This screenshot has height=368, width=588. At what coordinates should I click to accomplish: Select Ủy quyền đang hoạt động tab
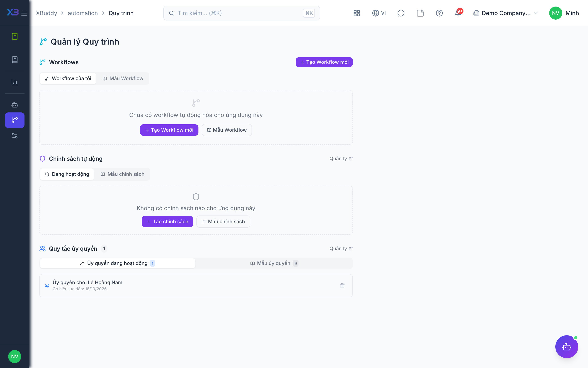(x=117, y=263)
